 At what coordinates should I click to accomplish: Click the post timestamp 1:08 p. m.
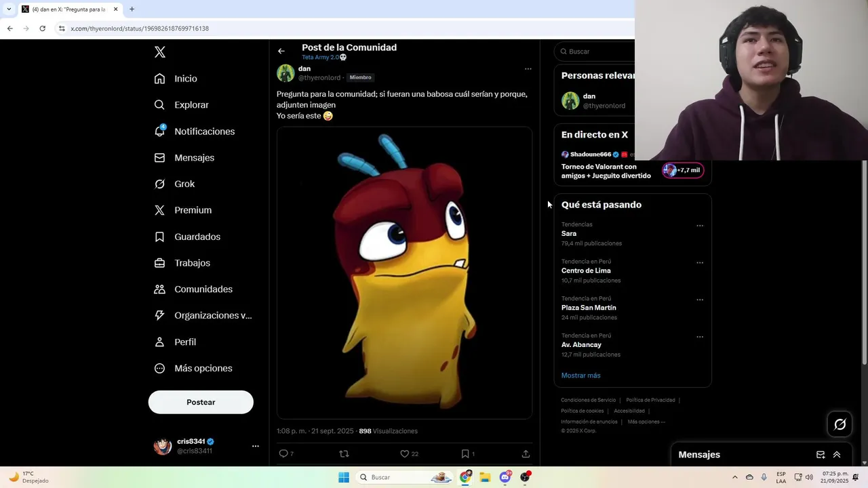point(292,431)
